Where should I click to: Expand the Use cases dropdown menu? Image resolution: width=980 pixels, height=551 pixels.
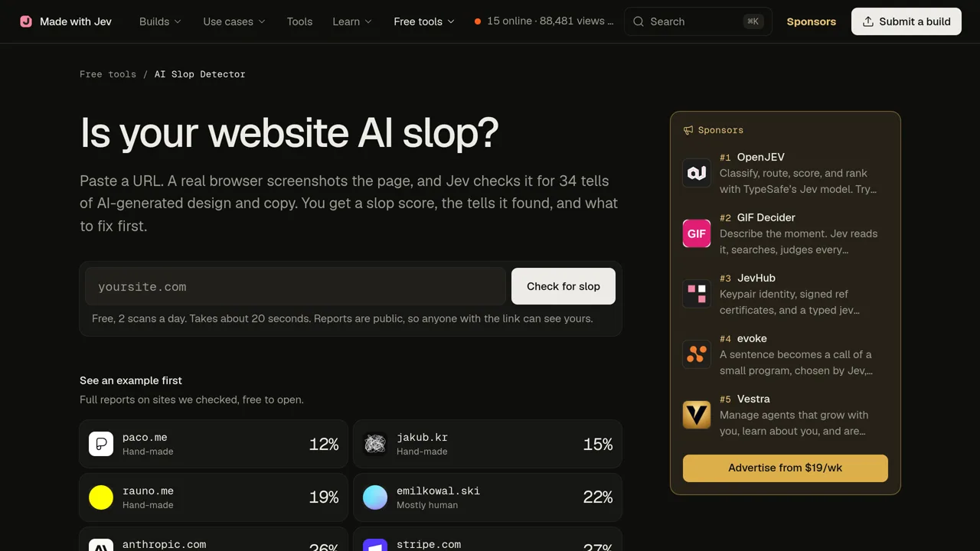pos(234,21)
